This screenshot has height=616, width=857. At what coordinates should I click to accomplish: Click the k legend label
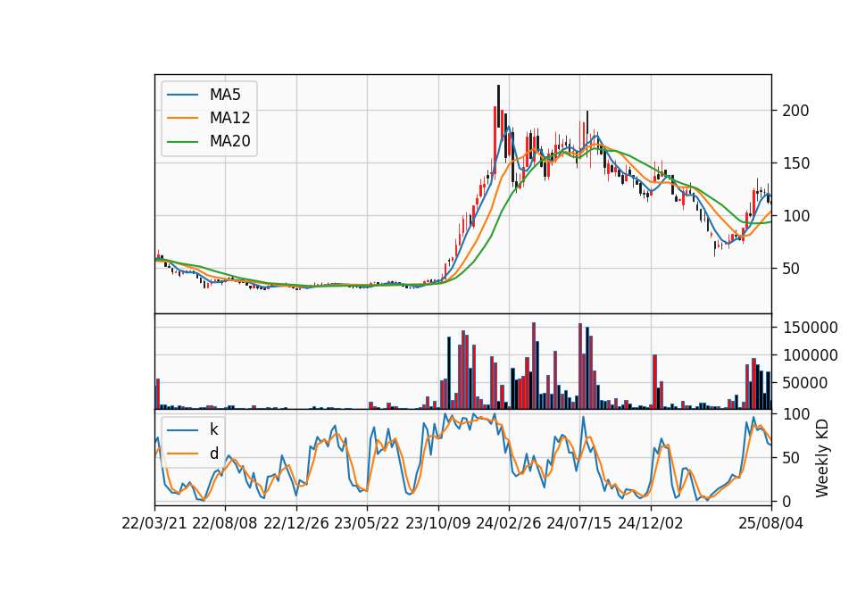coord(213,429)
